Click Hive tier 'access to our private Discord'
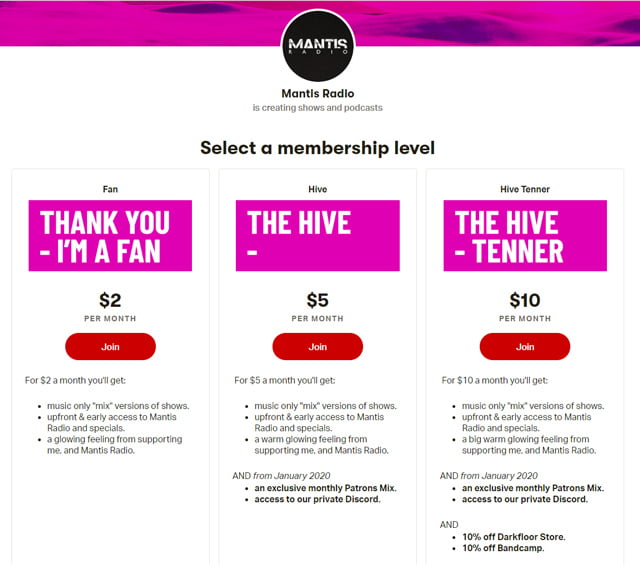The width and height of the screenshot is (640, 567). (x=317, y=499)
